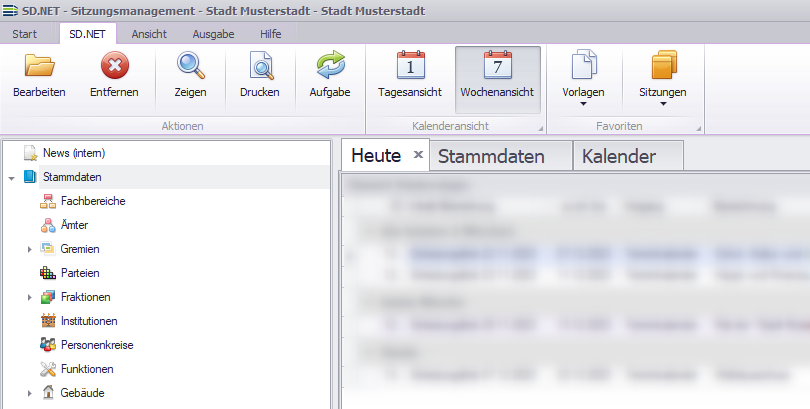Select the Personenkreise tree item
810x409 pixels.
[97, 345]
